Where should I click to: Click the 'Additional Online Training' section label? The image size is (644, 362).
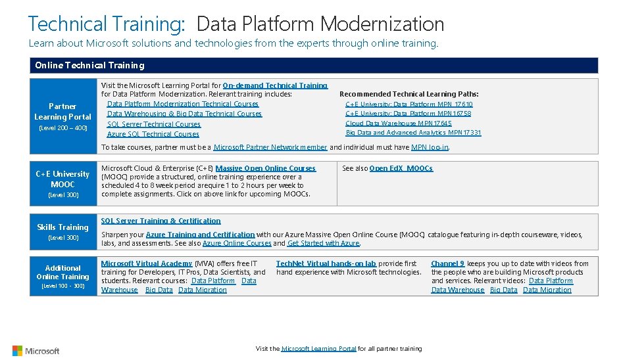[63, 277]
